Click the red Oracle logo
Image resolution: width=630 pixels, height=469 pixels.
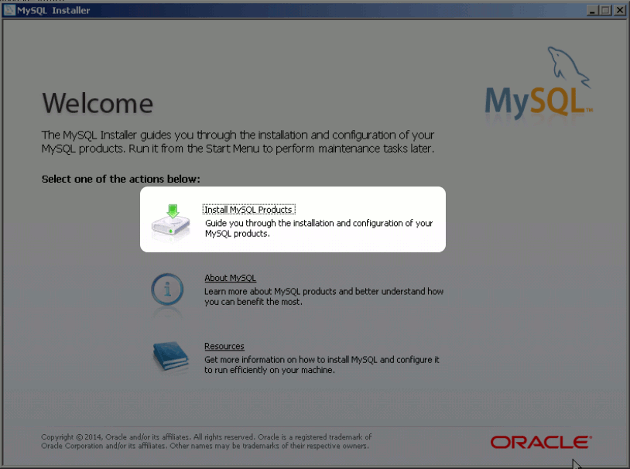tap(541, 442)
